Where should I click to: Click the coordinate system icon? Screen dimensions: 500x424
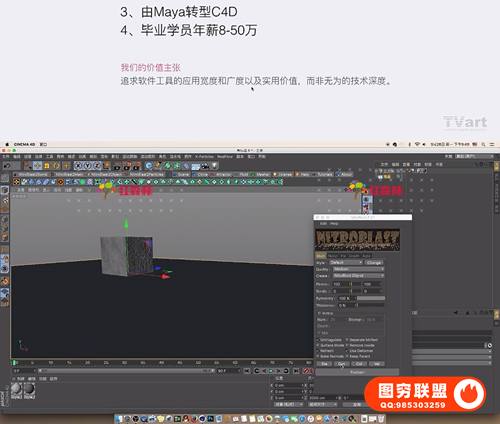106,166
